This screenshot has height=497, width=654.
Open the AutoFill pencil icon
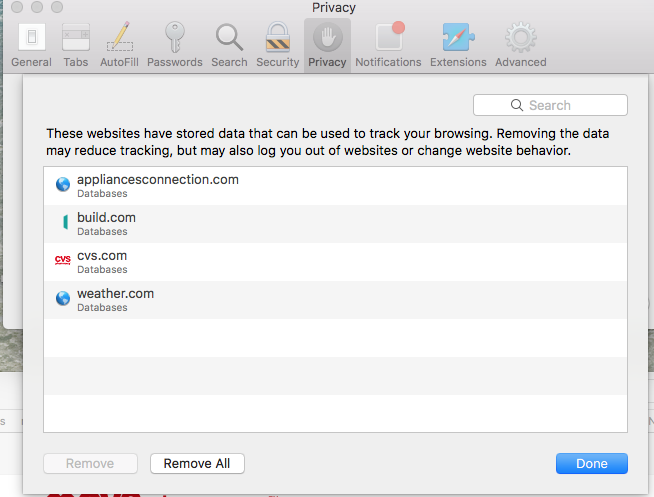pos(120,37)
